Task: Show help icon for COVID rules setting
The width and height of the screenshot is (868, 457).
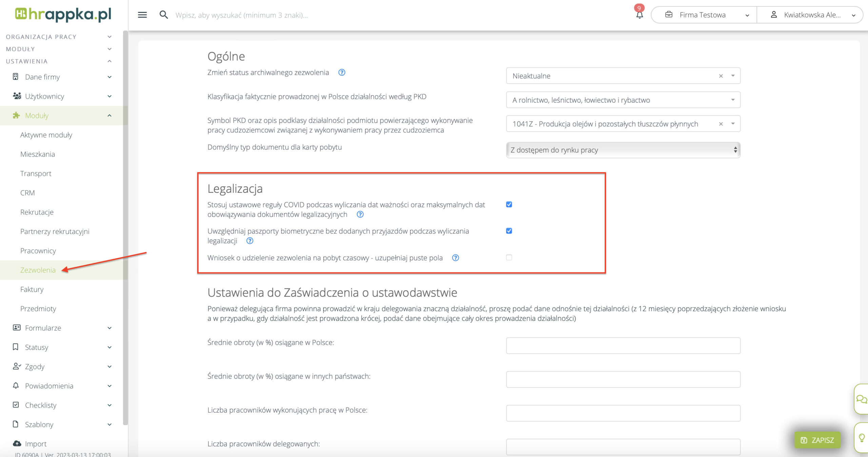Action: 360,214
